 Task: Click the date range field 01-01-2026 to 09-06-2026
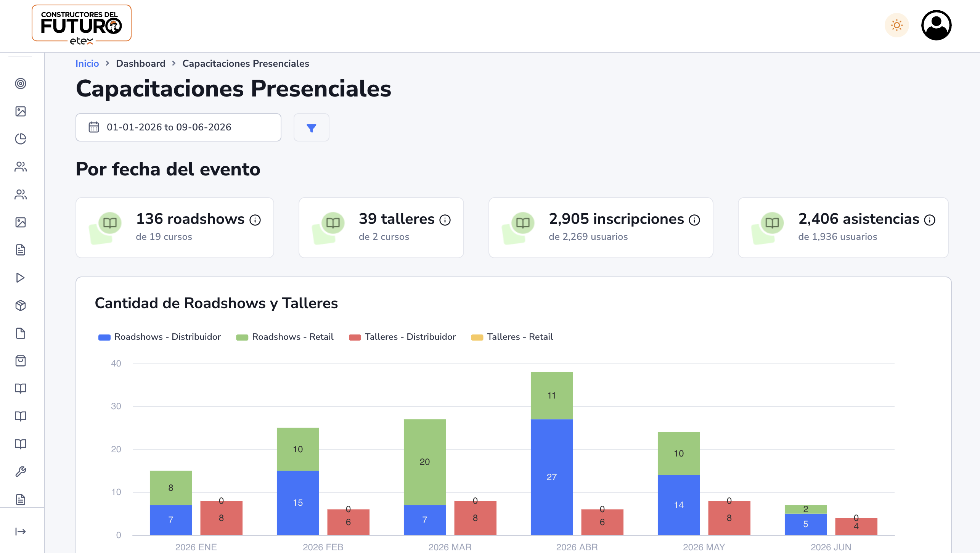pos(178,127)
